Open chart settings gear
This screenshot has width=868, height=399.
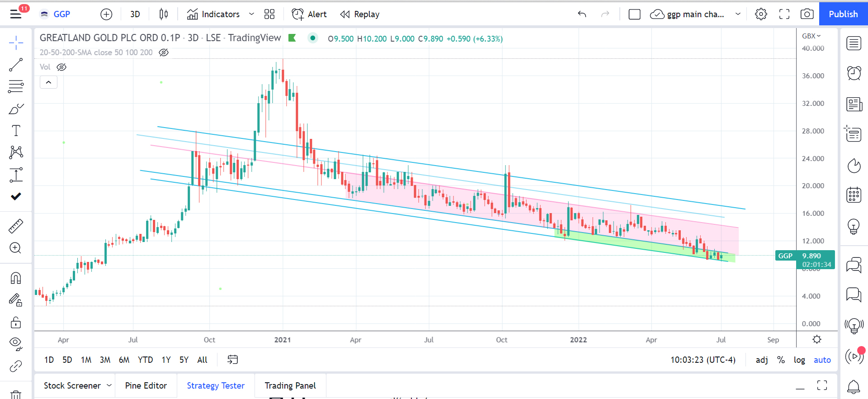(761, 14)
